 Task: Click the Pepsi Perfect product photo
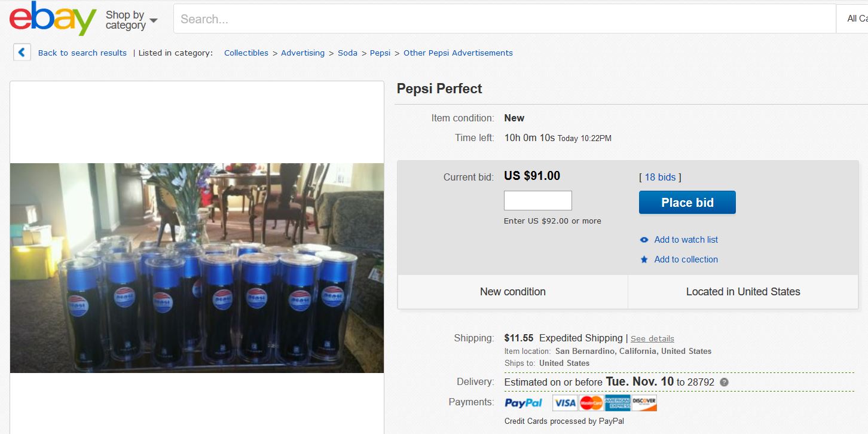point(197,268)
